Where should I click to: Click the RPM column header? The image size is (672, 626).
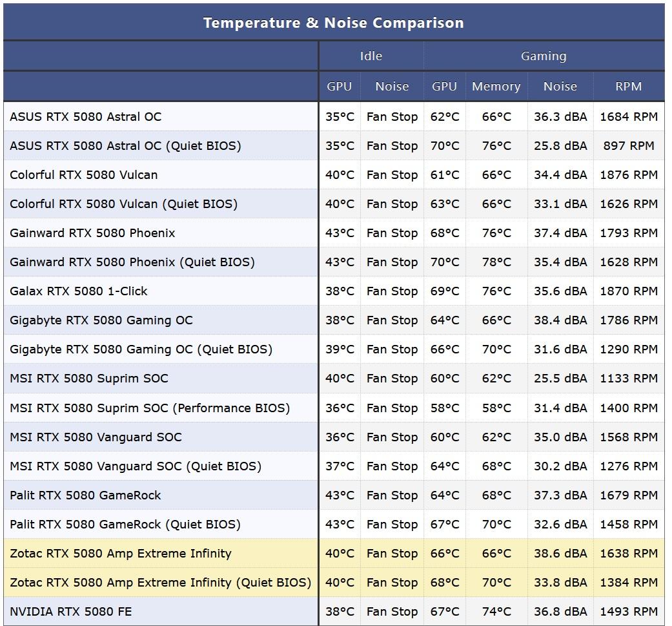click(x=628, y=87)
